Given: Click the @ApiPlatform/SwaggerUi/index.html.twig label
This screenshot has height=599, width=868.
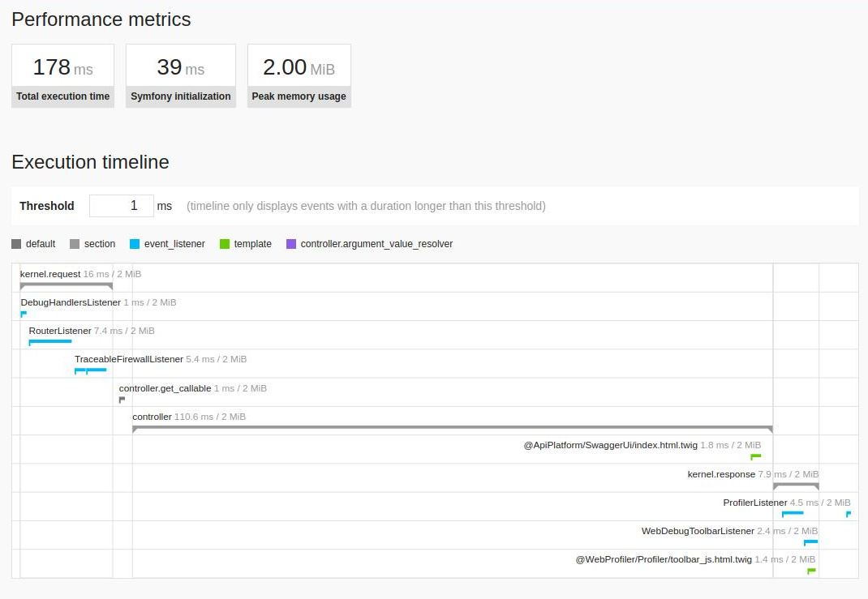Looking at the screenshot, I should tap(611, 445).
